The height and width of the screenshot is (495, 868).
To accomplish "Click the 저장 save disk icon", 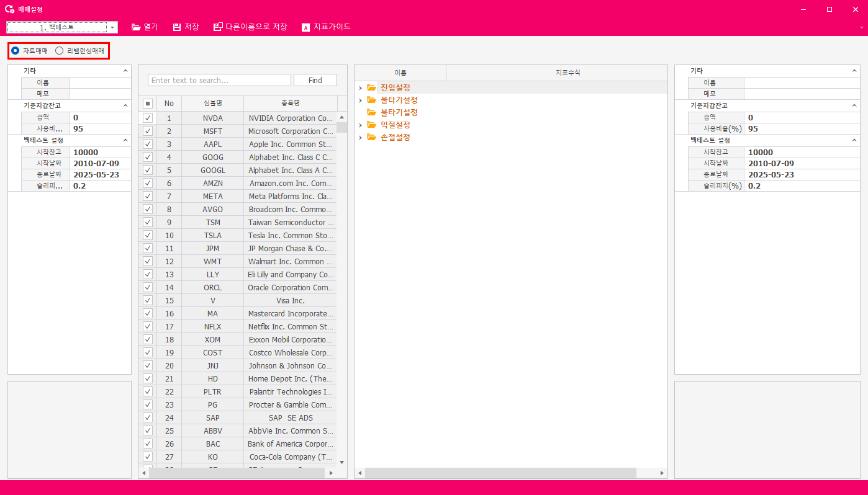I will (177, 27).
